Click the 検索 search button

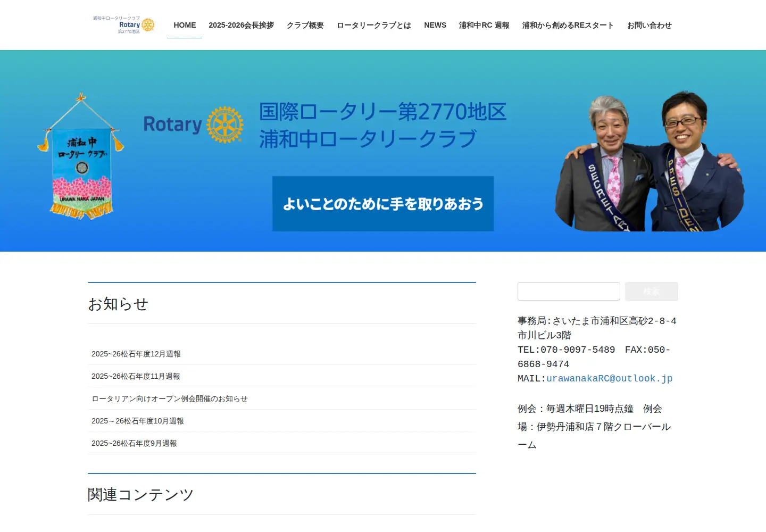point(652,292)
